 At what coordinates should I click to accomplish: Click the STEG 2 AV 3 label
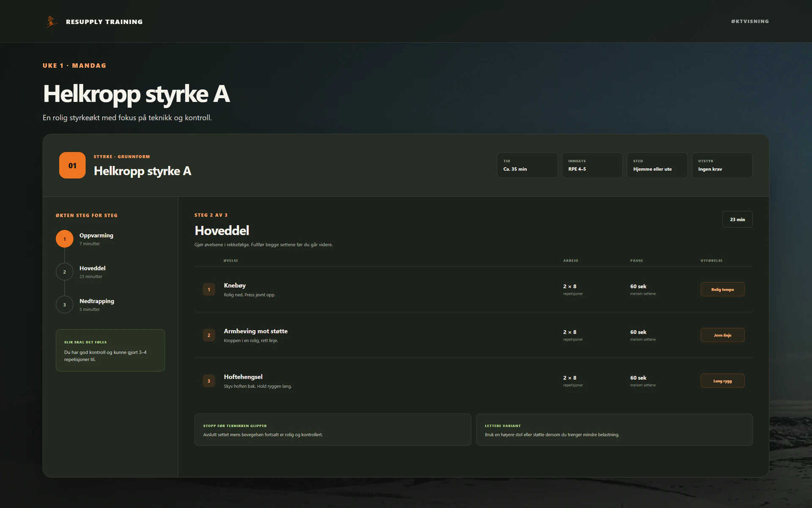click(x=211, y=215)
